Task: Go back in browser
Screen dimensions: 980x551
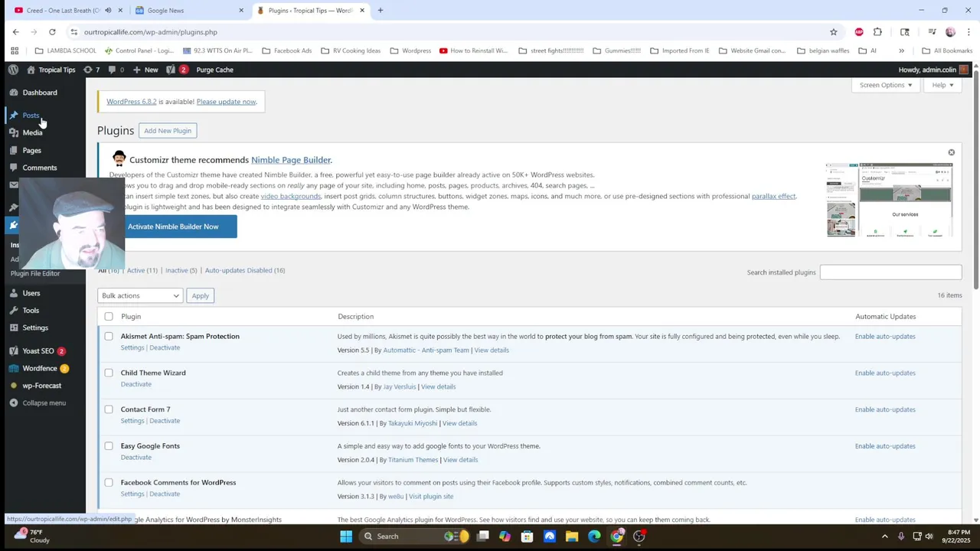Action: (15, 32)
